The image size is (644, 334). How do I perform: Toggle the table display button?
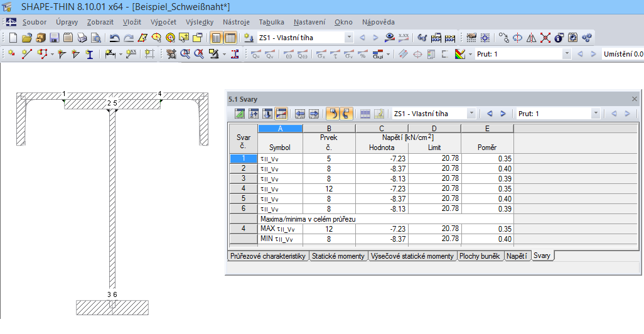[x=230, y=38]
